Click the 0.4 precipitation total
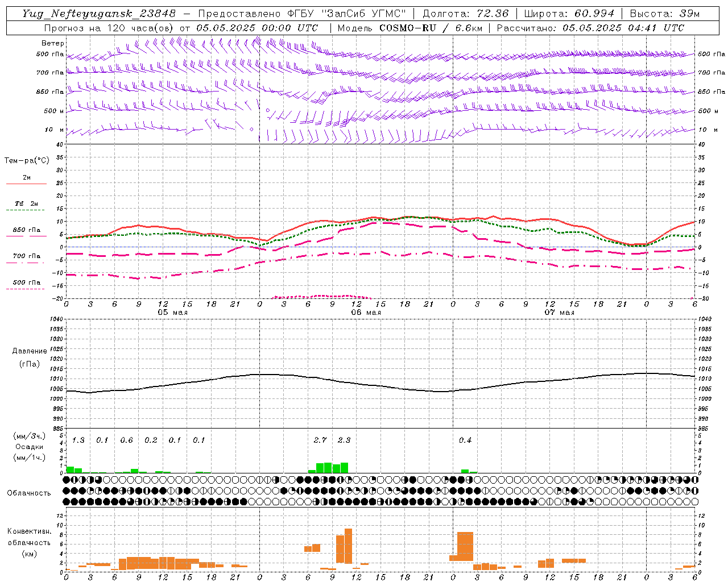Screen dimensions: 728x582 (465, 440)
